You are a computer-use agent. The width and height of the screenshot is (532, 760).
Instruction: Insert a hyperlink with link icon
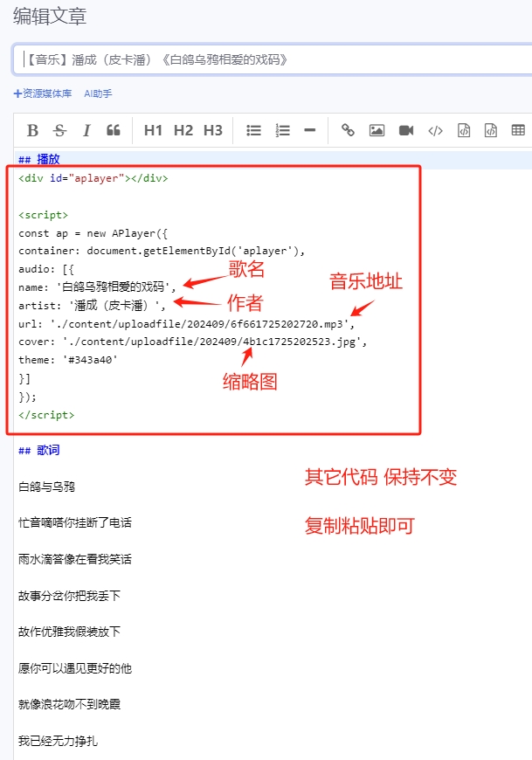pos(348,130)
